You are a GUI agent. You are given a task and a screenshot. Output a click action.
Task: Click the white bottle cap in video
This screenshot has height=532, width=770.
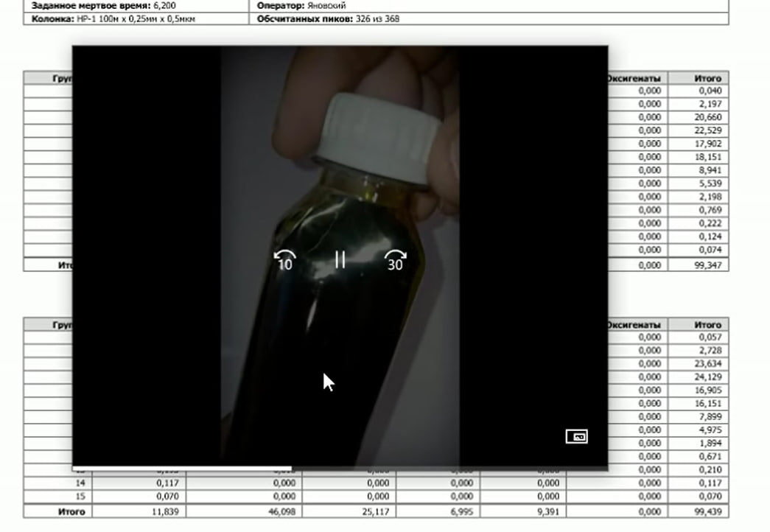tap(378, 138)
